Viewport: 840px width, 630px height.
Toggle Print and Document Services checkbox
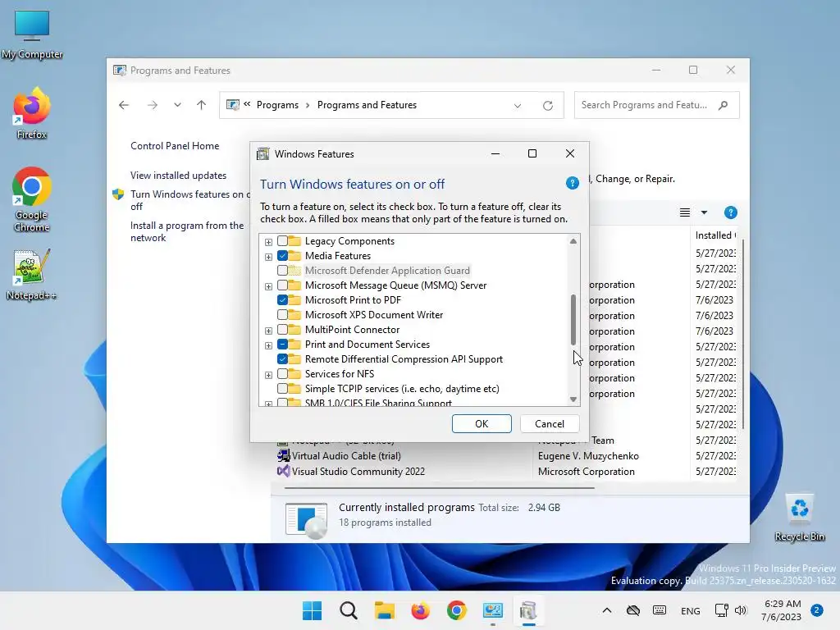tap(282, 344)
